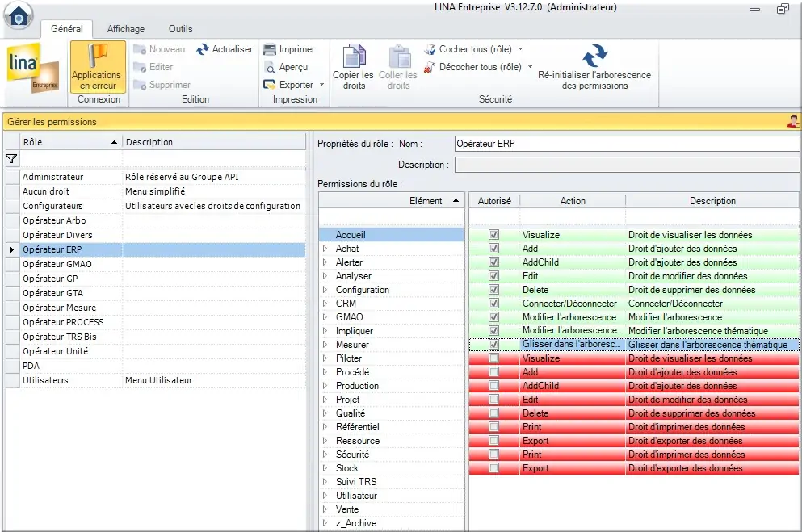Open Applications en erreur

coord(98,67)
